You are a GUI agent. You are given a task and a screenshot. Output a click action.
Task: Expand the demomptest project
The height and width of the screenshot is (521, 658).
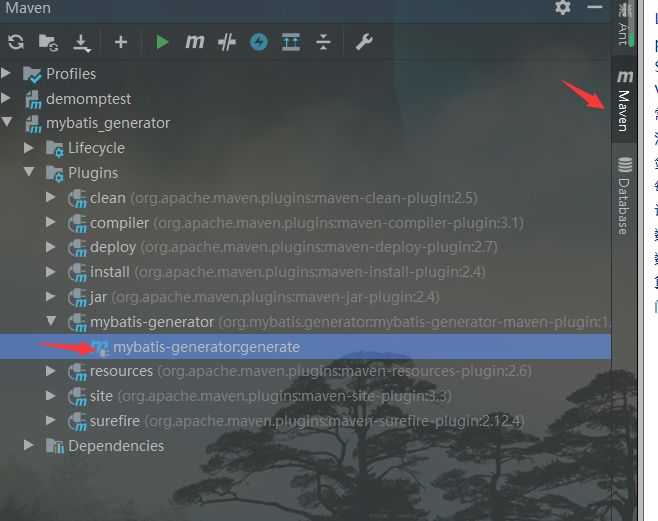[6, 98]
